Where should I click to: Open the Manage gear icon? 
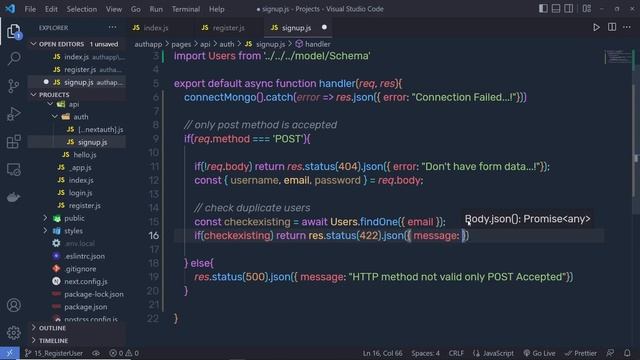pyautogui.click(x=13, y=333)
